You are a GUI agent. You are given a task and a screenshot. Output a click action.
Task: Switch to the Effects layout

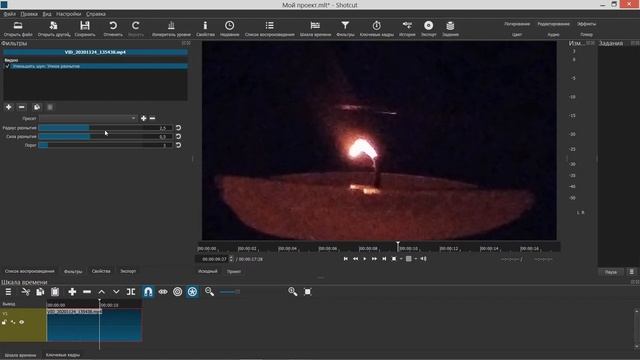(x=586, y=24)
